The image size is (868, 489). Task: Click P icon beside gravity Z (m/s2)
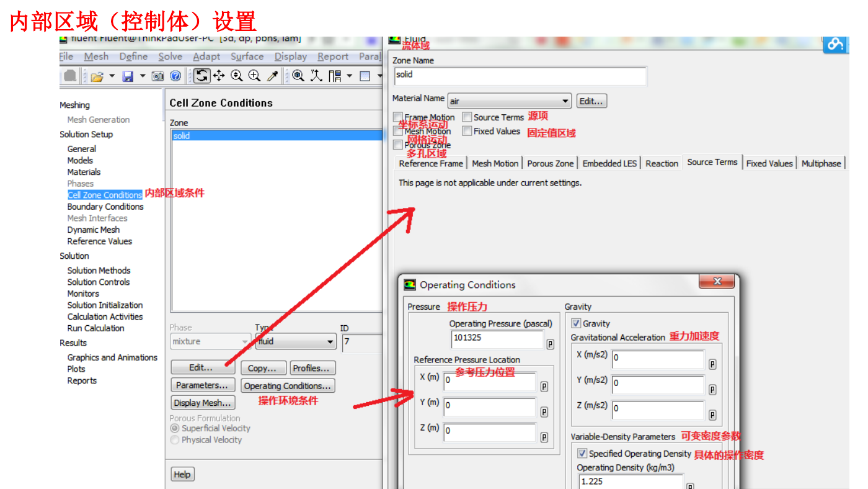(x=712, y=415)
